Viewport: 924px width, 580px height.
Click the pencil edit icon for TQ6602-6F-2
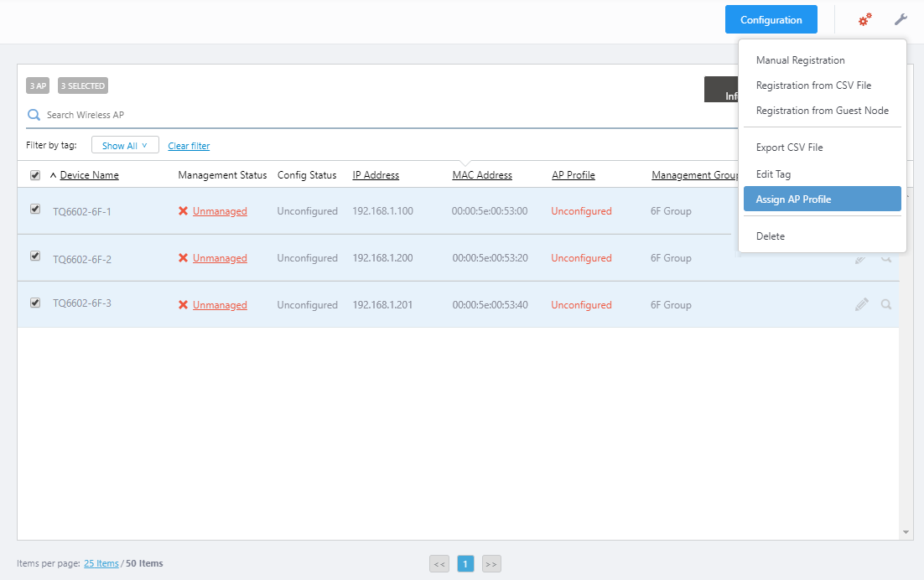[861, 258]
